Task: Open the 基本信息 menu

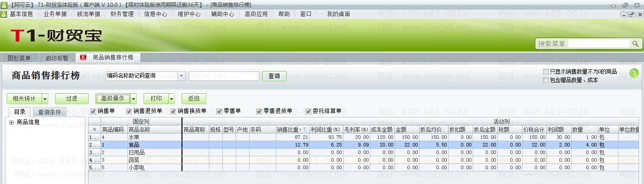Action: (21, 14)
